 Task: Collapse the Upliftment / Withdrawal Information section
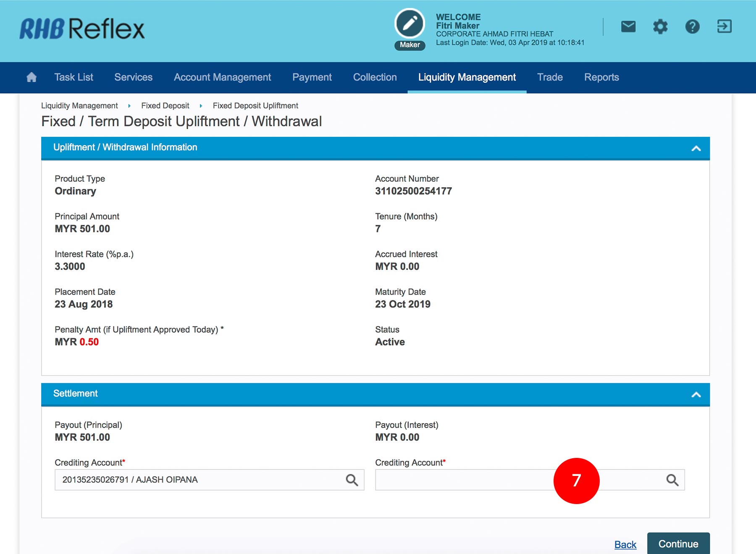coord(696,148)
